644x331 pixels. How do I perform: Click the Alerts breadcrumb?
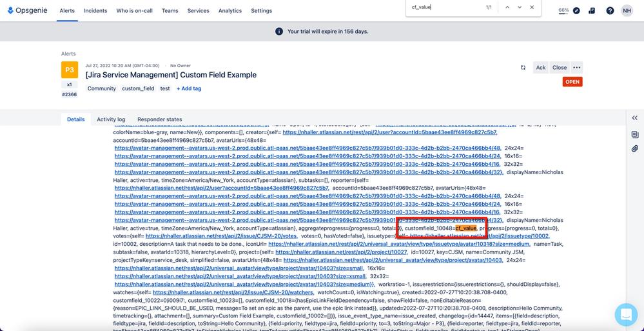click(x=68, y=54)
